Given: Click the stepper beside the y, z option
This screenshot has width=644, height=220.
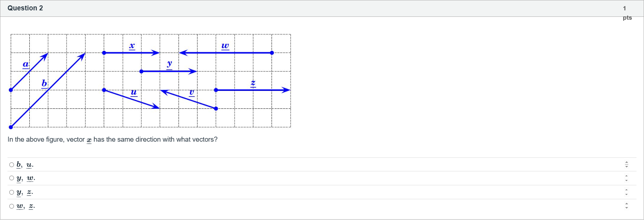Looking at the screenshot, I should pos(627,192).
